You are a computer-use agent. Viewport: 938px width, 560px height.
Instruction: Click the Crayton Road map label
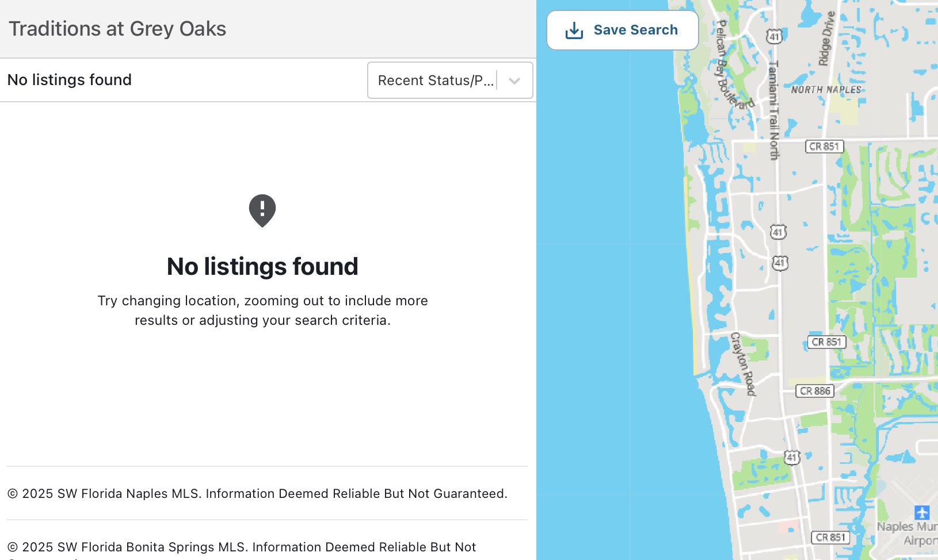coord(743,363)
